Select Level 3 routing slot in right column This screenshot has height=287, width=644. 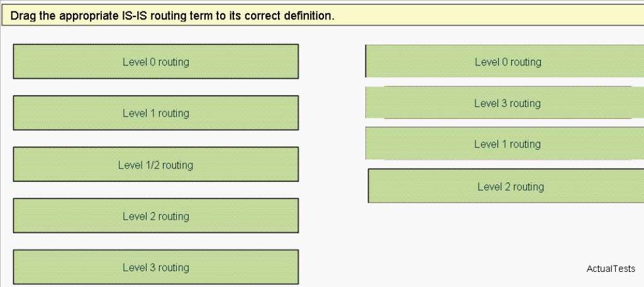[x=504, y=103]
